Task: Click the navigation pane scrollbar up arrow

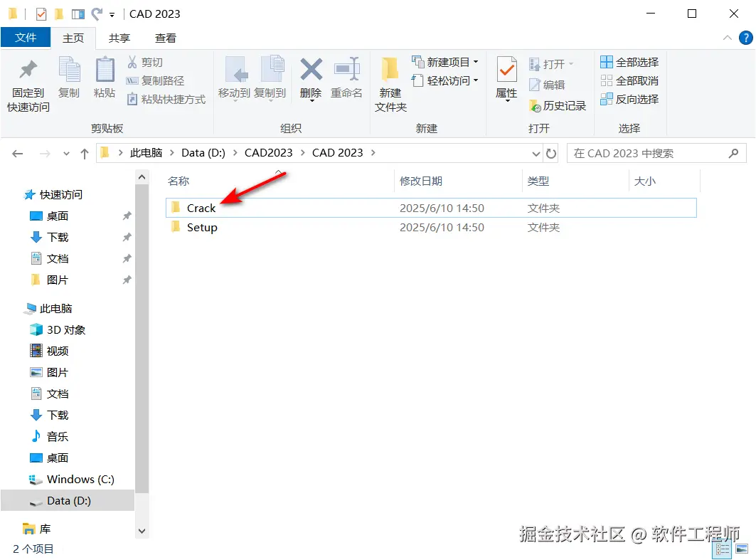Action: [142, 177]
